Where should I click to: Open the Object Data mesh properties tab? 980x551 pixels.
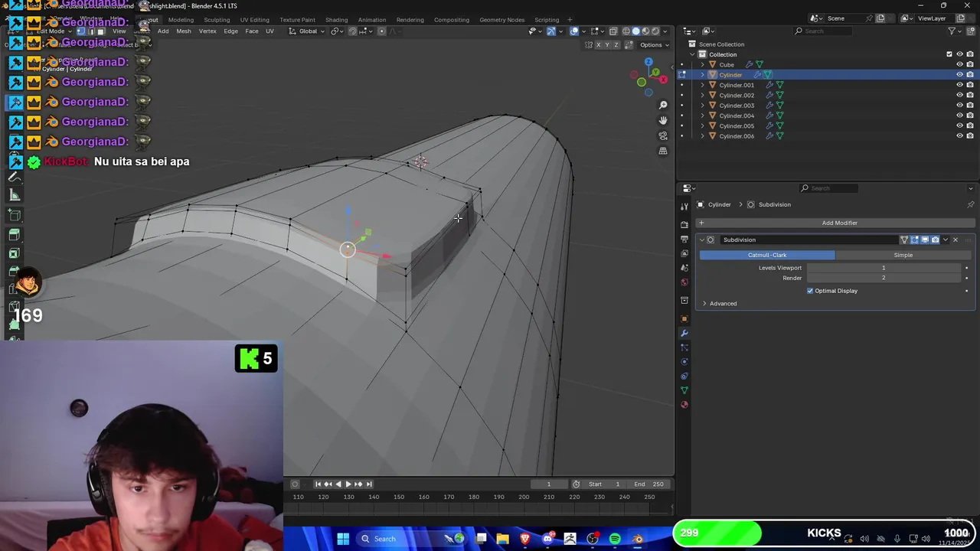pyautogui.click(x=684, y=390)
